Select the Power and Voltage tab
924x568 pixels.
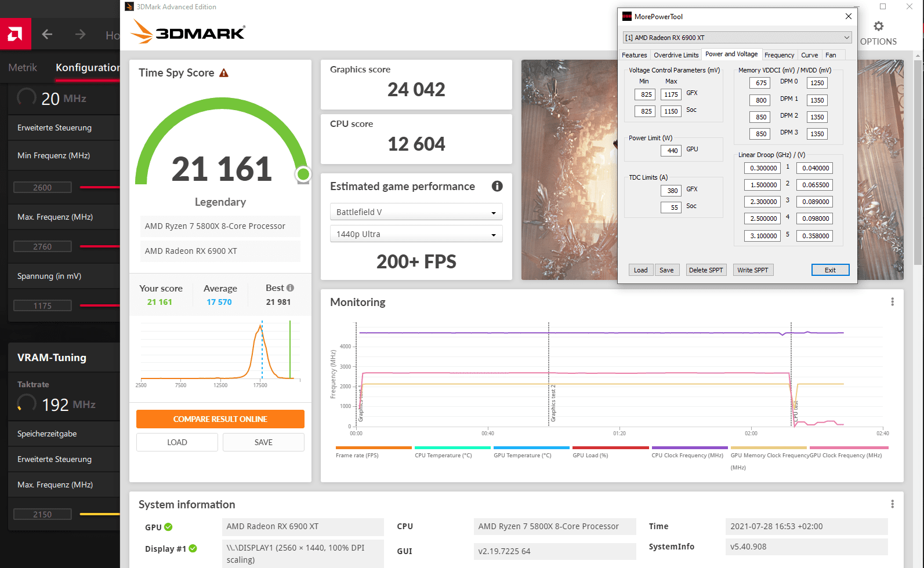[731, 54]
